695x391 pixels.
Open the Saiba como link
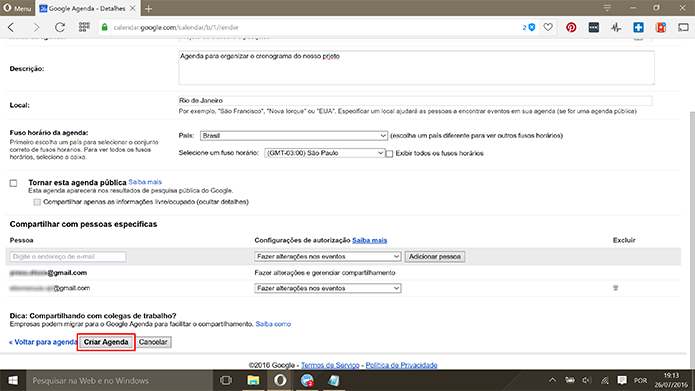click(273, 324)
